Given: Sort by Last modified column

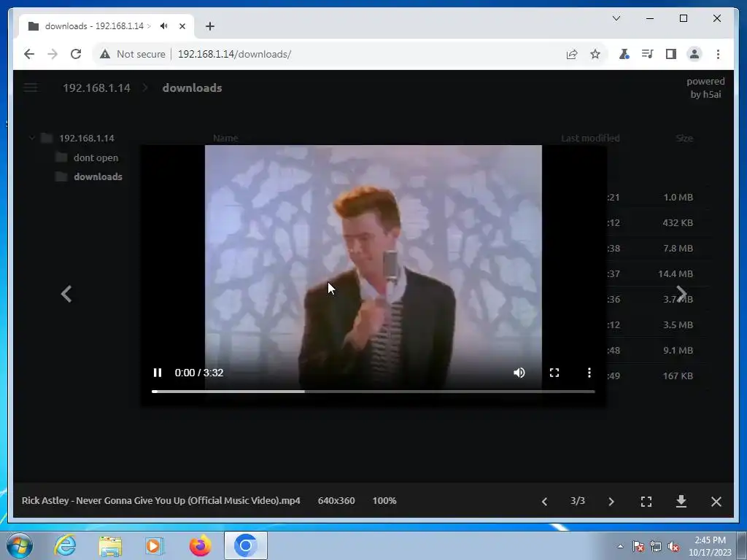Looking at the screenshot, I should 590,138.
